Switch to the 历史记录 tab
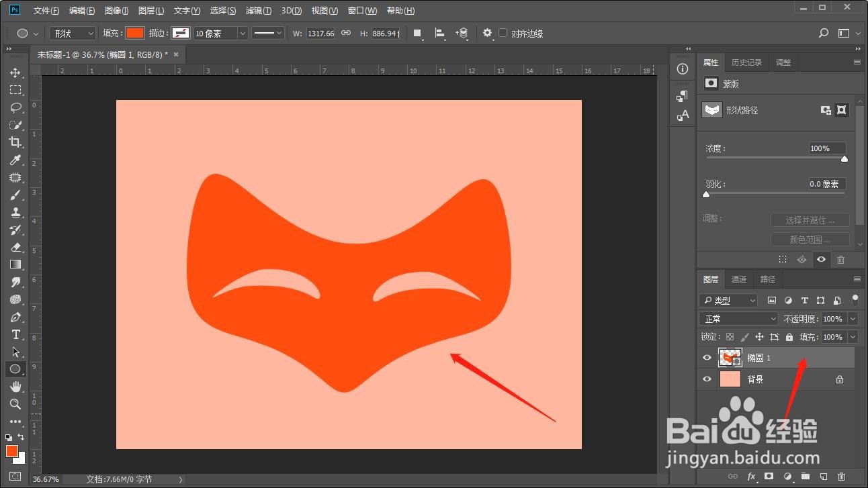868x488 pixels. click(746, 62)
